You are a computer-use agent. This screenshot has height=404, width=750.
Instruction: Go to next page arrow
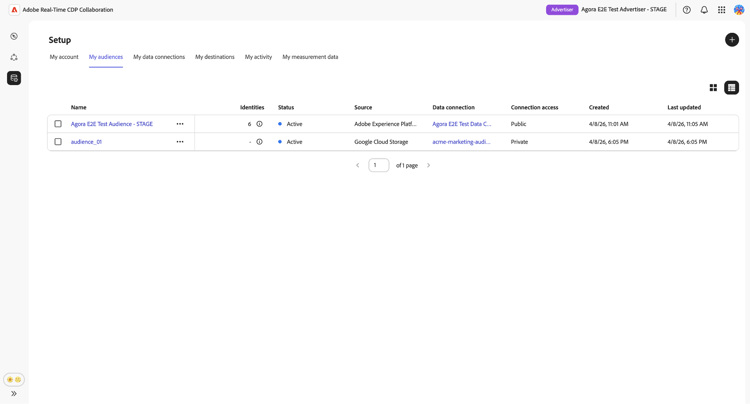429,165
